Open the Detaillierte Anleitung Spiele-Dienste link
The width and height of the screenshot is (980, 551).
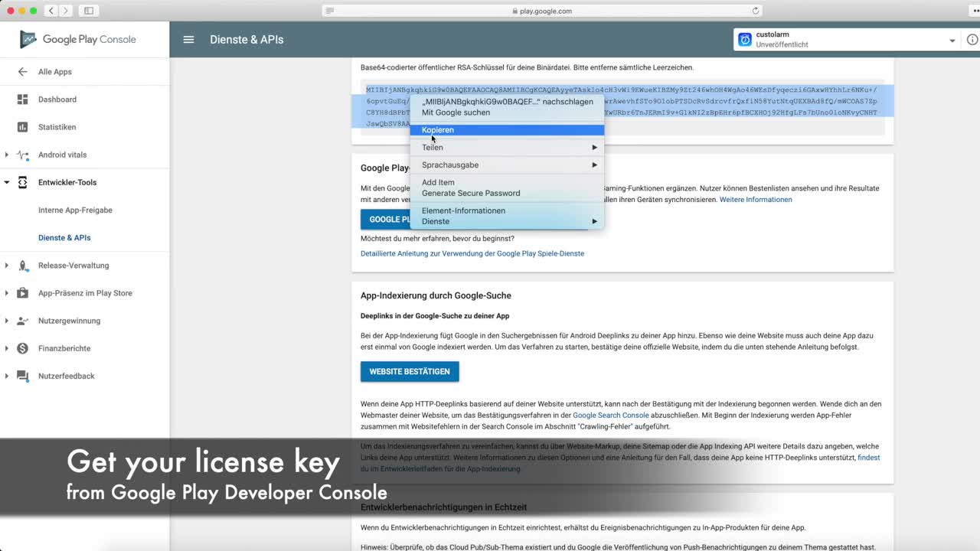472,253
